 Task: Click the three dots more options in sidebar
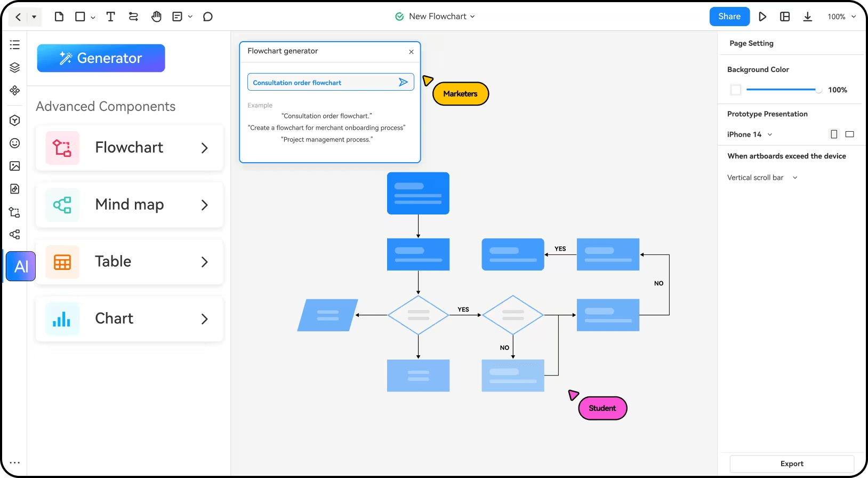pos(15,463)
